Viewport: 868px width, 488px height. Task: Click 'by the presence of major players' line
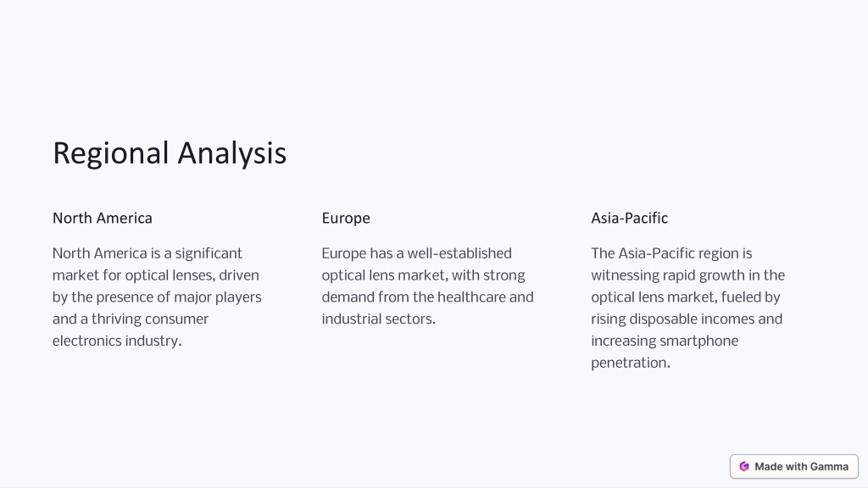(x=157, y=297)
